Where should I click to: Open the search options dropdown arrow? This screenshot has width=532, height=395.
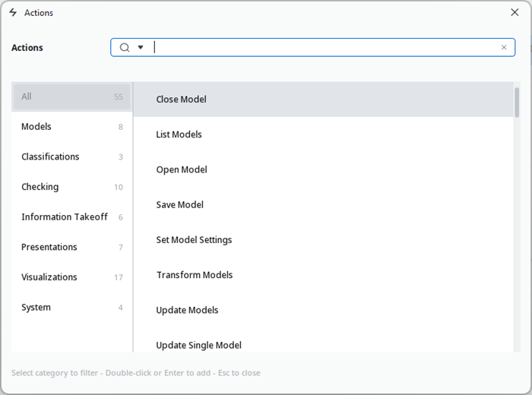(141, 47)
